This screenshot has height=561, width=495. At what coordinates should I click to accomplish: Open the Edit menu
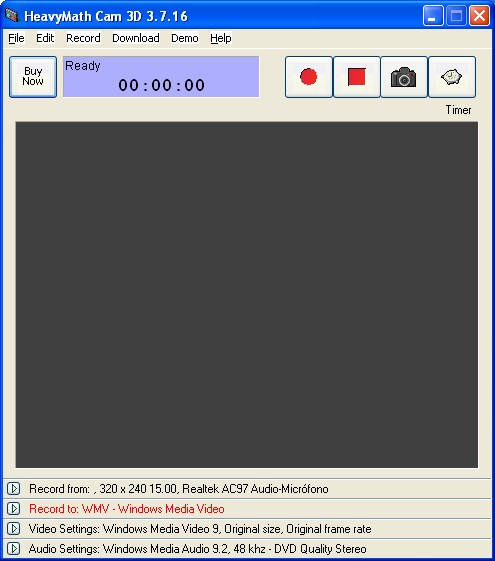click(x=45, y=38)
